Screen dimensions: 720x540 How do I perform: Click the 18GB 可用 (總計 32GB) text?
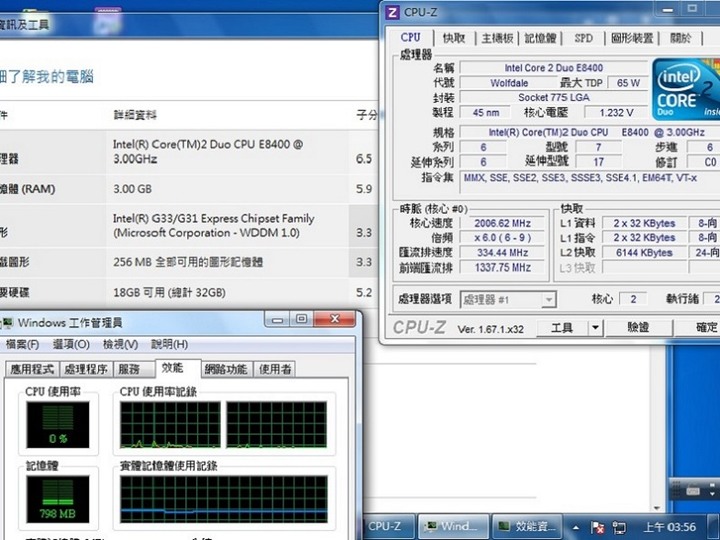point(169,292)
